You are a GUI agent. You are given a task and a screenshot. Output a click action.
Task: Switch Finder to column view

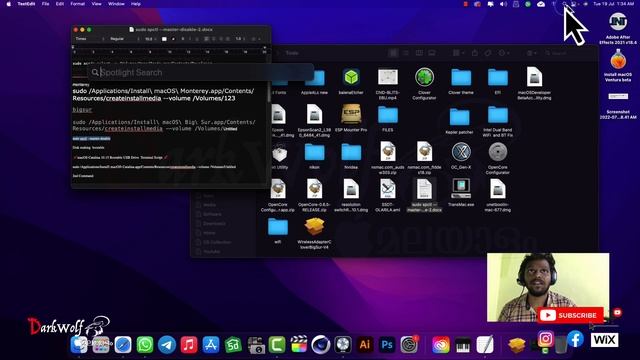click(x=419, y=53)
